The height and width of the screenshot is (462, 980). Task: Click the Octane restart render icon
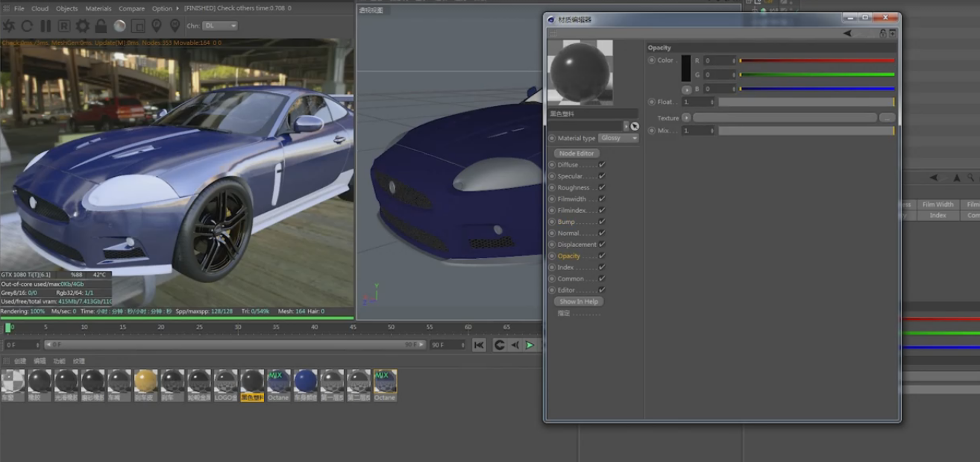coord(27,26)
